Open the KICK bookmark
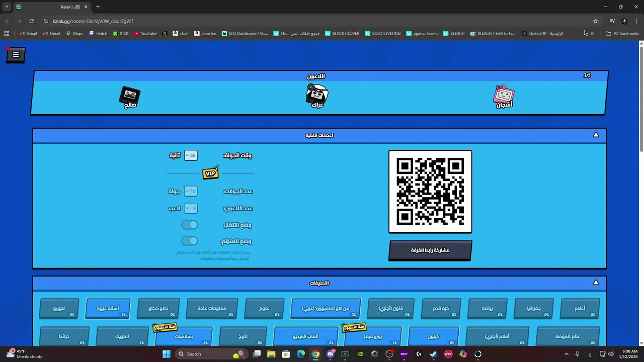This screenshot has width=644, height=362. coord(121,34)
